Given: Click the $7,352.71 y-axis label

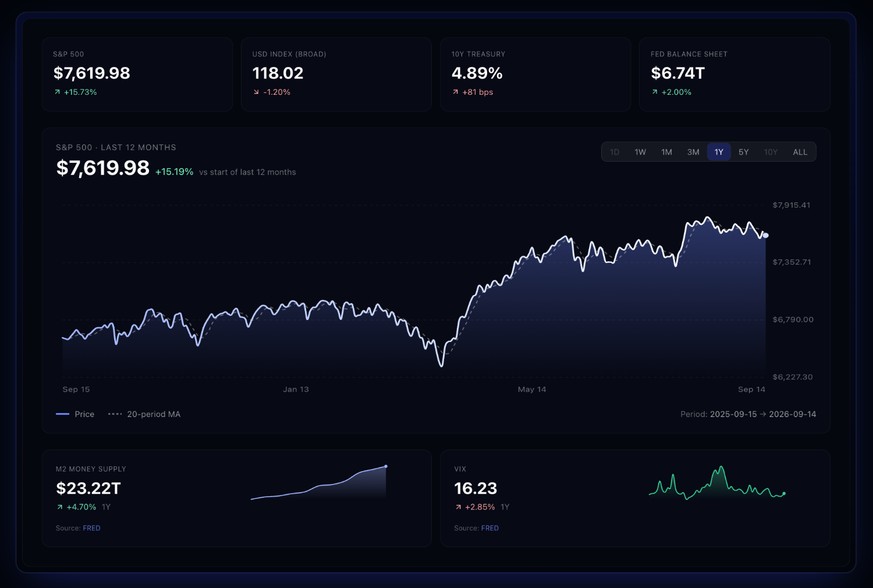Looking at the screenshot, I should (x=792, y=262).
